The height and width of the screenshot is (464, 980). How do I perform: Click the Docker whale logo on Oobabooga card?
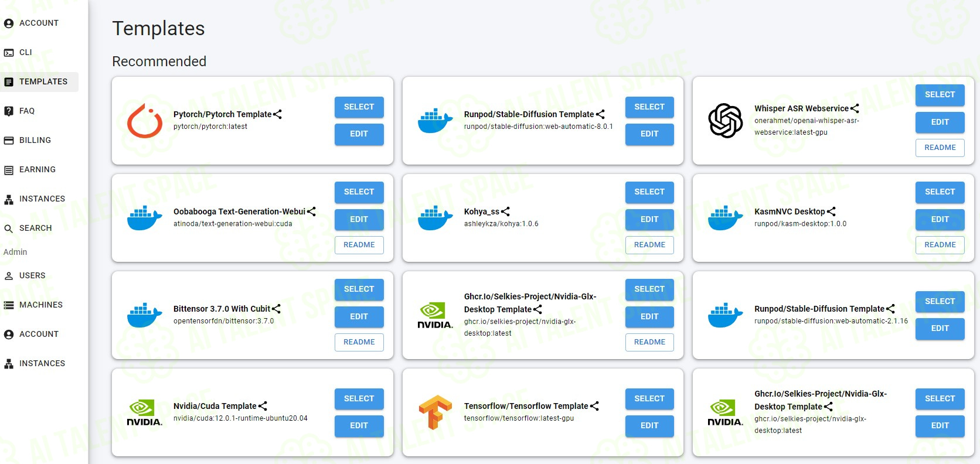[145, 218]
